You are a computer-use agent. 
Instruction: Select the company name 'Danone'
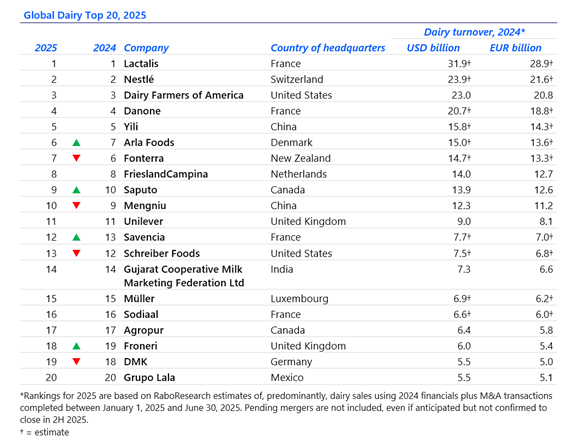[x=142, y=111]
